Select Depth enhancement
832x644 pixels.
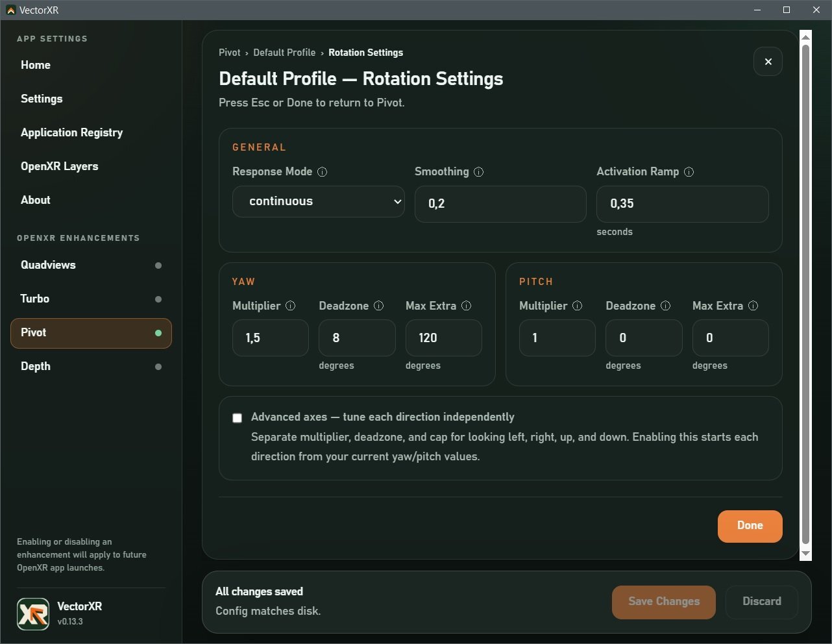(x=91, y=366)
